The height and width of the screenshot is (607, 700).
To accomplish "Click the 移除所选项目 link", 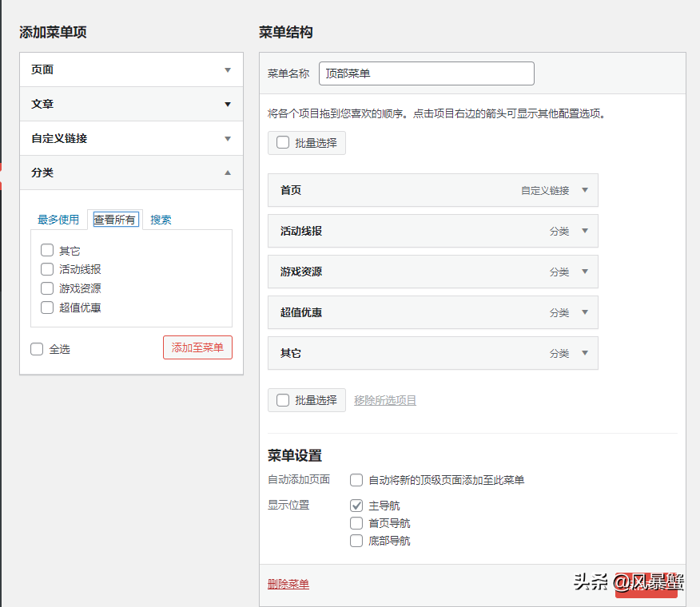I will (385, 400).
